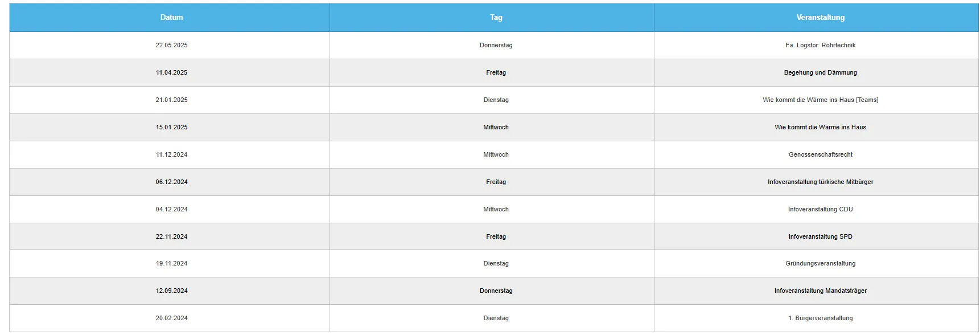Select the Begehung und Dämmung entry
The image size is (980, 335).
point(820,73)
